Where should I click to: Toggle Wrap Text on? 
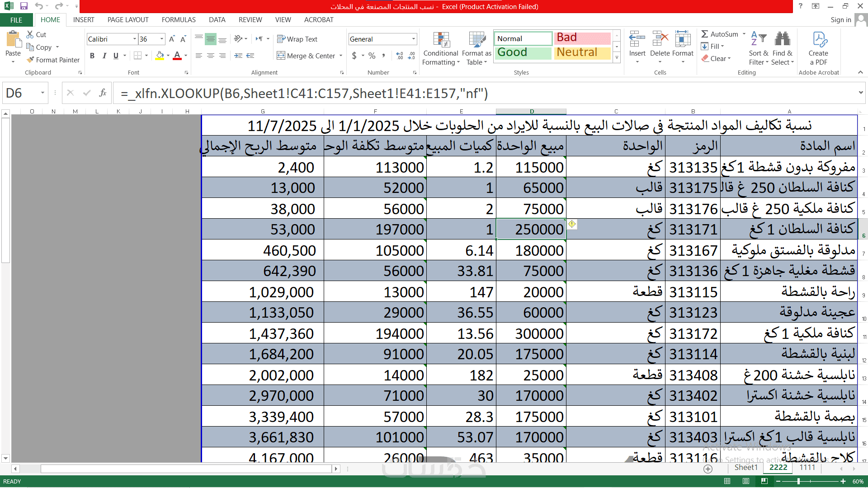tap(297, 39)
